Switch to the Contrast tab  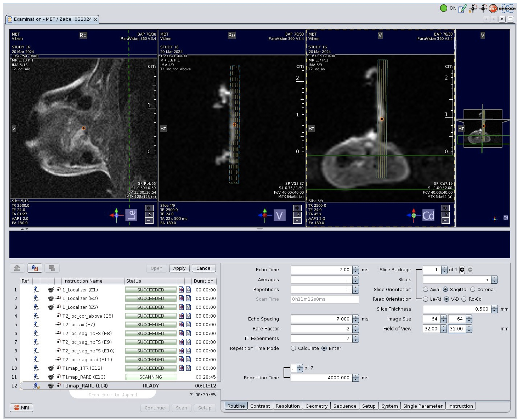(260, 406)
